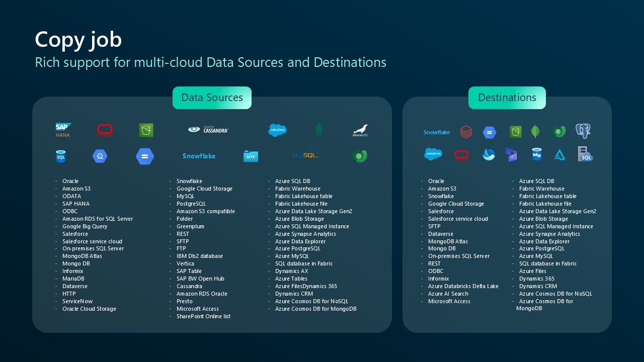This screenshot has width=644, height=362.
Task: Click the MariaDB seal logo
Action: pyautogui.click(x=360, y=131)
